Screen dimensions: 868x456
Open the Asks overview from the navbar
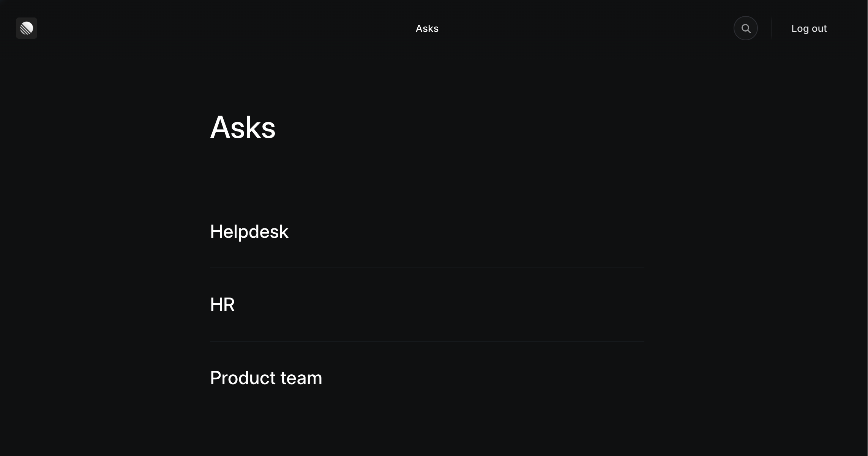pyautogui.click(x=427, y=28)
